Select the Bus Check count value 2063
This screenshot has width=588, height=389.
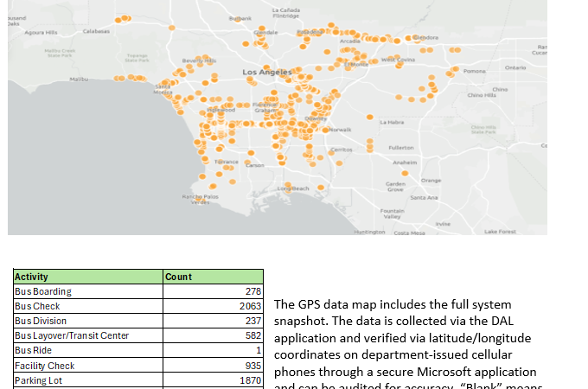(x=250, y=307)
